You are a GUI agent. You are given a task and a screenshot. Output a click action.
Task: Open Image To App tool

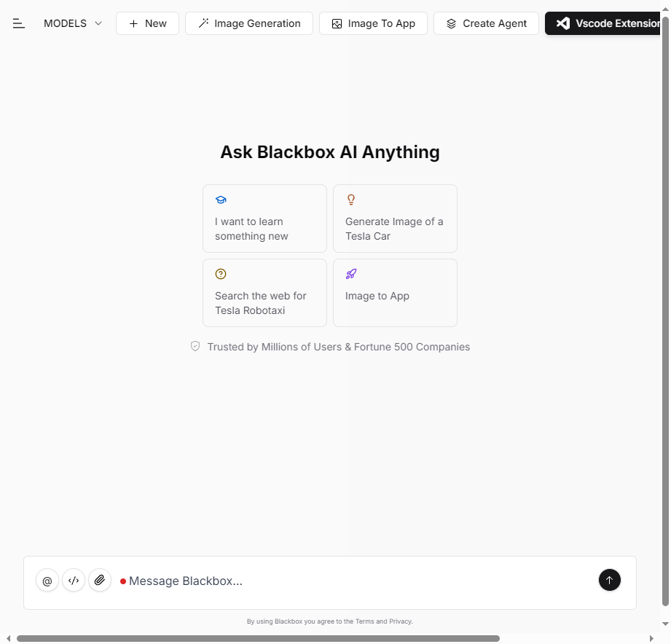click(x=373, y=23)
